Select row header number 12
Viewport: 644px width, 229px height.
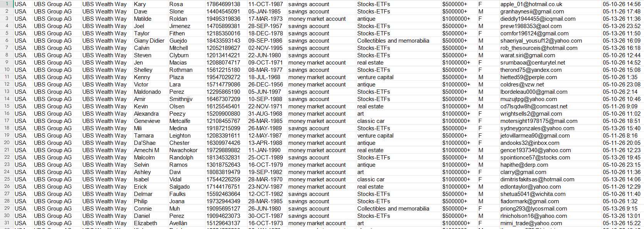click(7, 85)
